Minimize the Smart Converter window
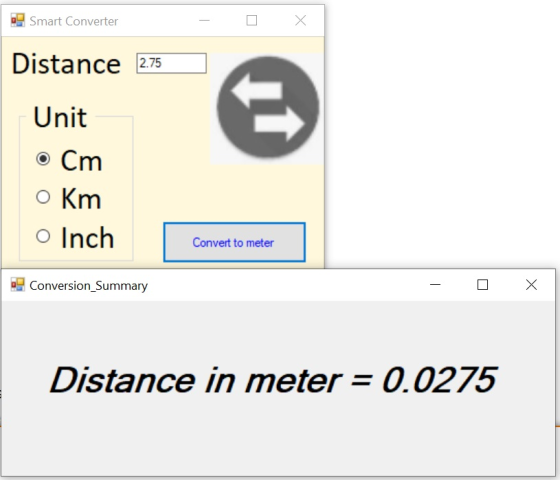The image size is (560, 480). click(204, 20)
